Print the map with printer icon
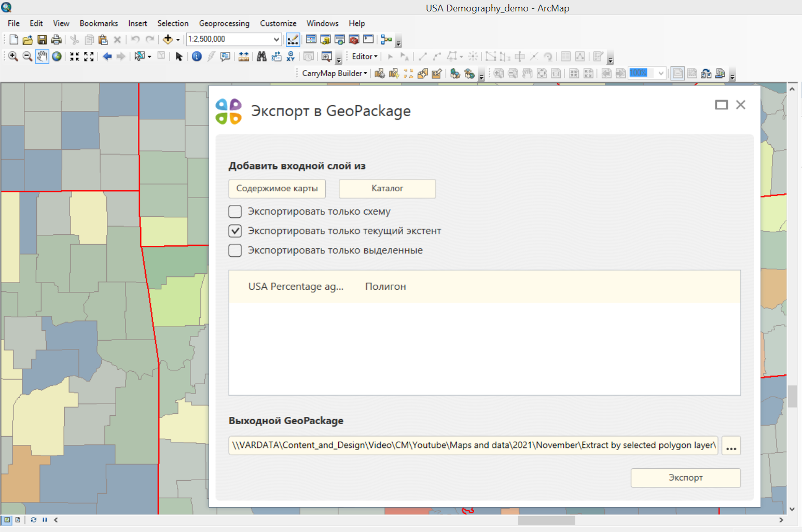802x532 pixels. point(57,39)
